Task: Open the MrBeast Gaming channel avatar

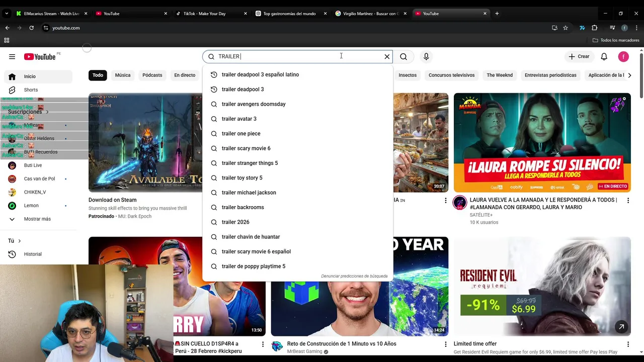Action: coord(277,346)
